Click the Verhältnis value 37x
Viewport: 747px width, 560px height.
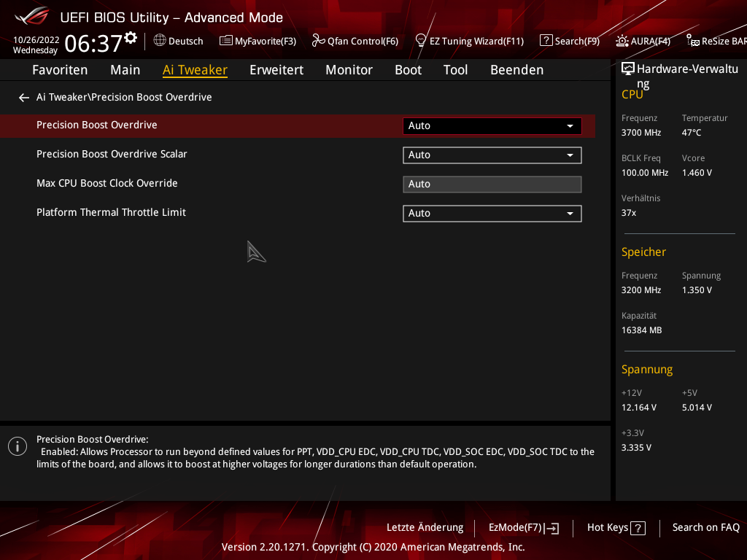628,213
